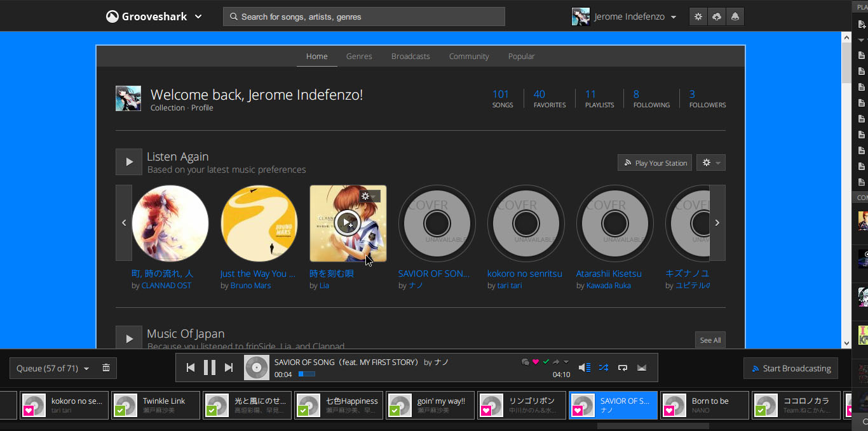View the 3 Followers count
The height and width of the screenshot is (431, 868).
pyautogui.click(x=707, y=98)
